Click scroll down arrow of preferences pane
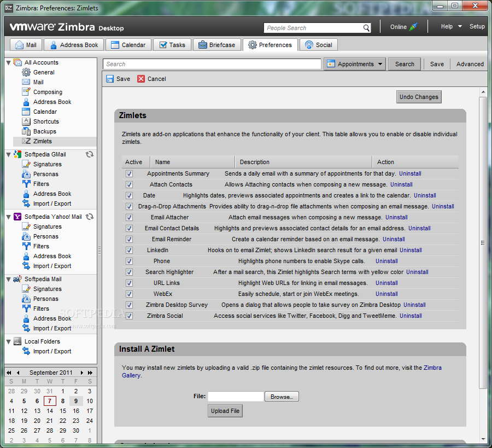This screenshot has width=492, height=448. (483, 439)
